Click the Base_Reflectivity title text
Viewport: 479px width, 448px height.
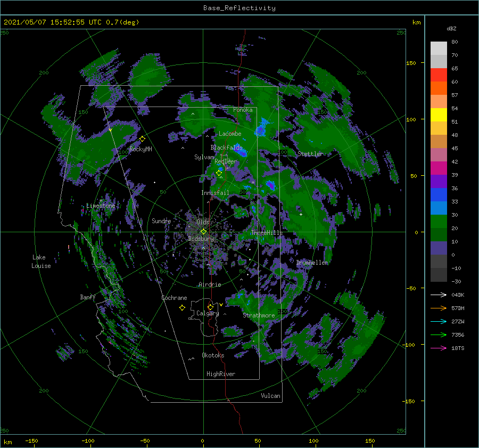tap(240, 8)
